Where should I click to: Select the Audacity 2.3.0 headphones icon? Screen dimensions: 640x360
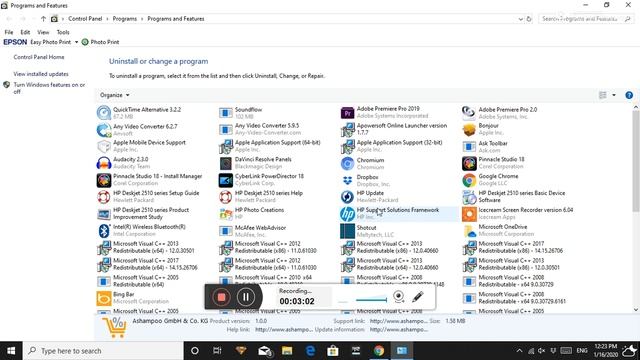coord(104,163)
